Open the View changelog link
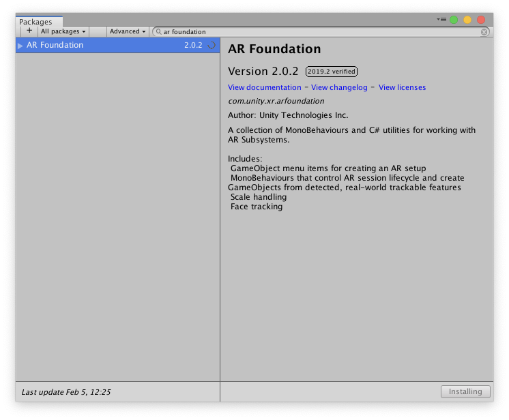Screen dimensions: 509x420 [339, 87]
